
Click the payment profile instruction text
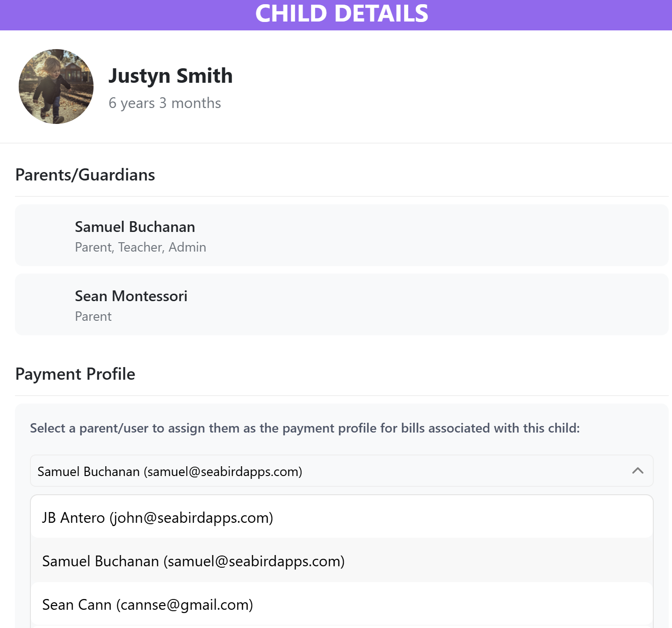click(x=305, y=428)
